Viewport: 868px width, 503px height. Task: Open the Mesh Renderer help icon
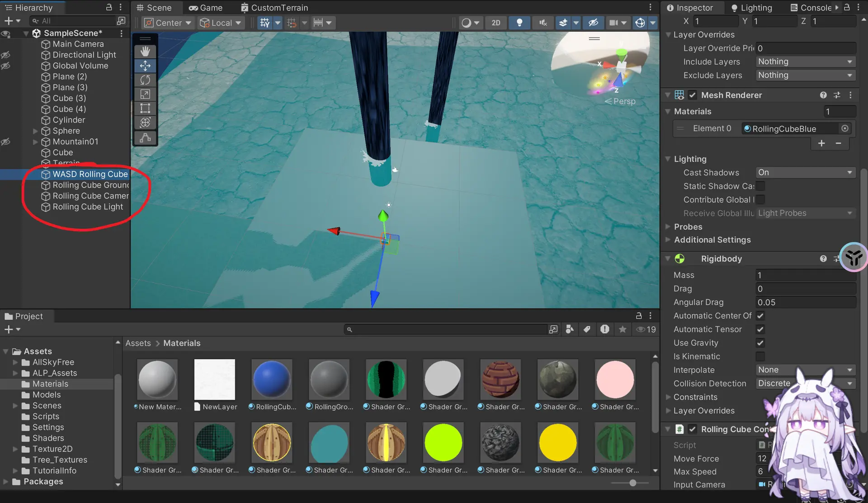coord(823,95)
